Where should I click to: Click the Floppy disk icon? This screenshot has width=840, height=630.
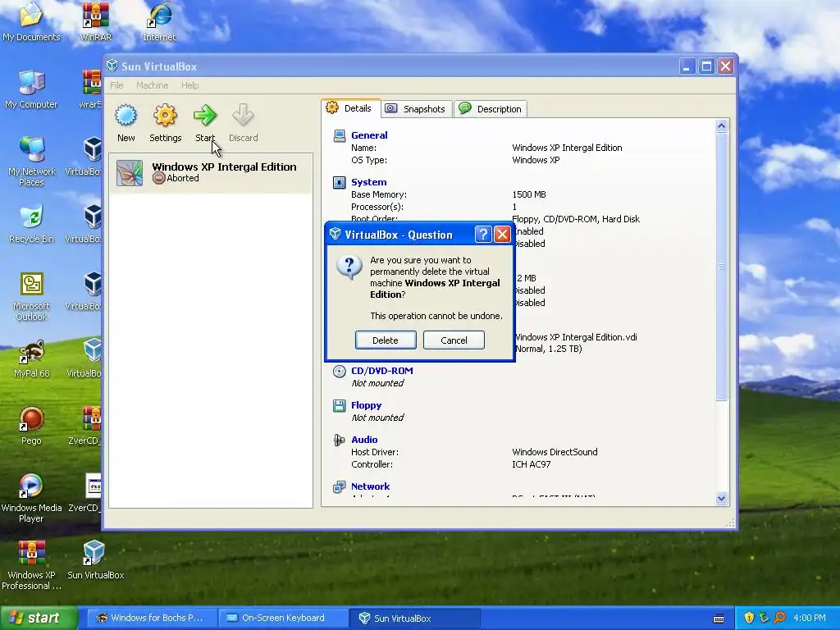click(339, 405)
